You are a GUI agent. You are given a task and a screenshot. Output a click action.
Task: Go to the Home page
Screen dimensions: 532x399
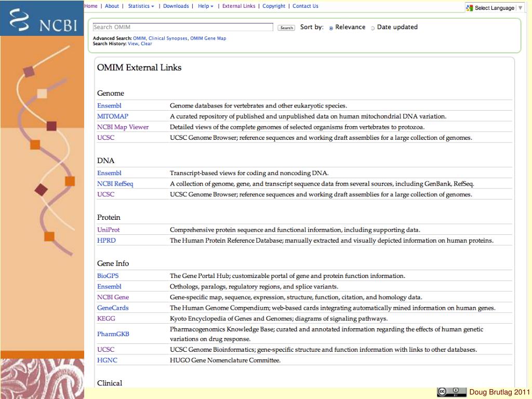pos(91,6)
